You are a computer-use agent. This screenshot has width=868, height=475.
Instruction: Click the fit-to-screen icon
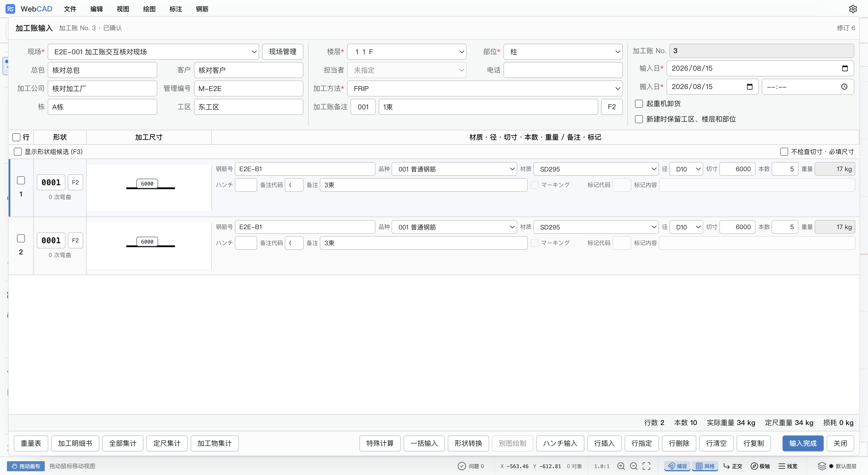pyautogui.click(x=646, y=466)
